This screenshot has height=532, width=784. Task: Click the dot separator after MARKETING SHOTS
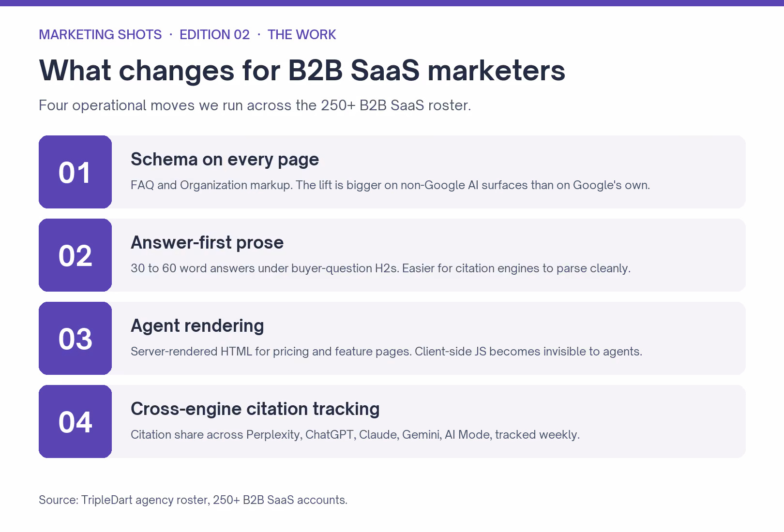[x=171, y=35]
